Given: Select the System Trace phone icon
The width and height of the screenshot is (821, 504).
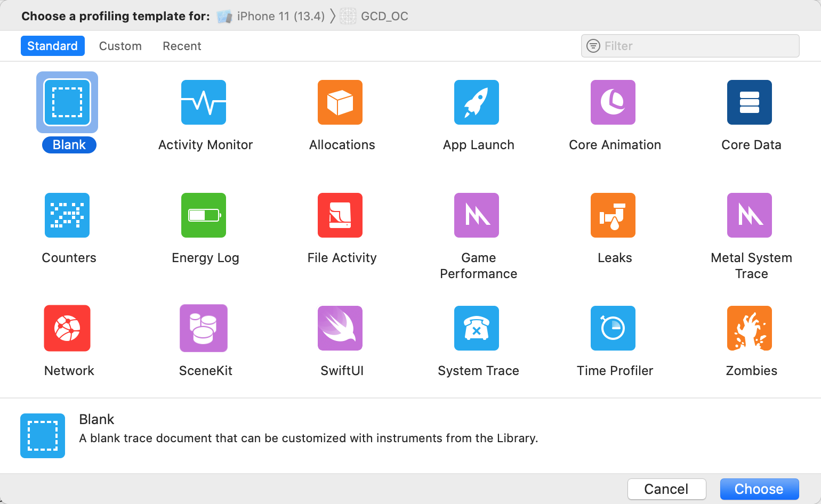Looking at the screenshot, I should 477,328.
